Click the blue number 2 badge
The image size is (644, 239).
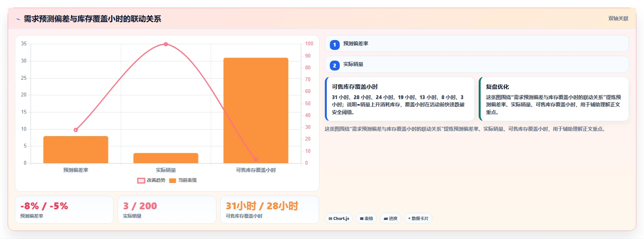pos(334,66)
